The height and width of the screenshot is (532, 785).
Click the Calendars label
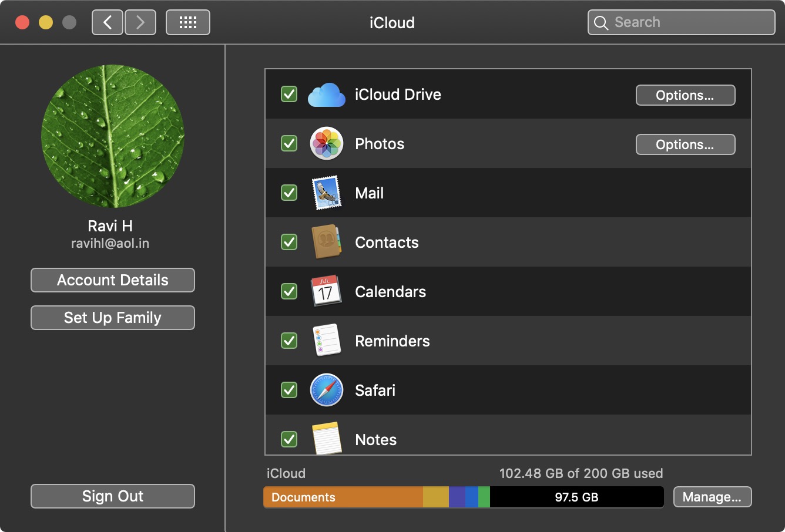coord(391,292)
